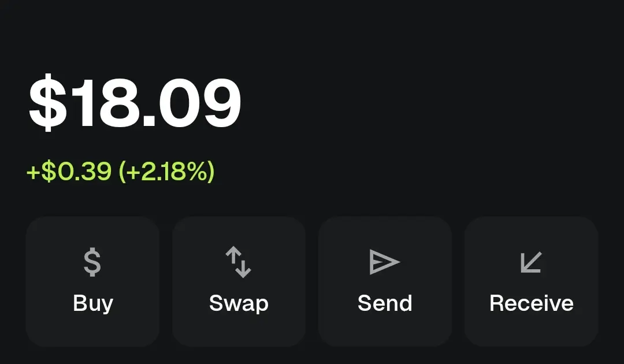Click the diagonal arrow Receive icon
Image resolution: width=624 pixels, height=364 pixels.
[530, 262]
